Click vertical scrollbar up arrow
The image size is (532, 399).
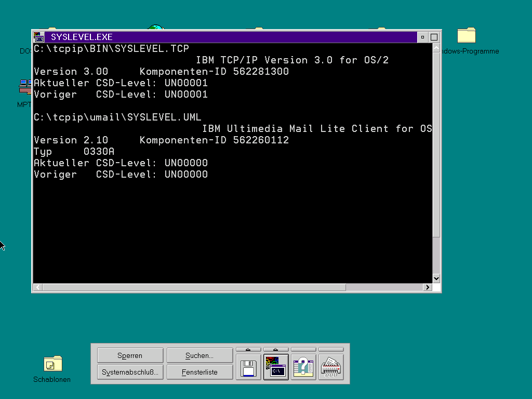pos(436,48)
